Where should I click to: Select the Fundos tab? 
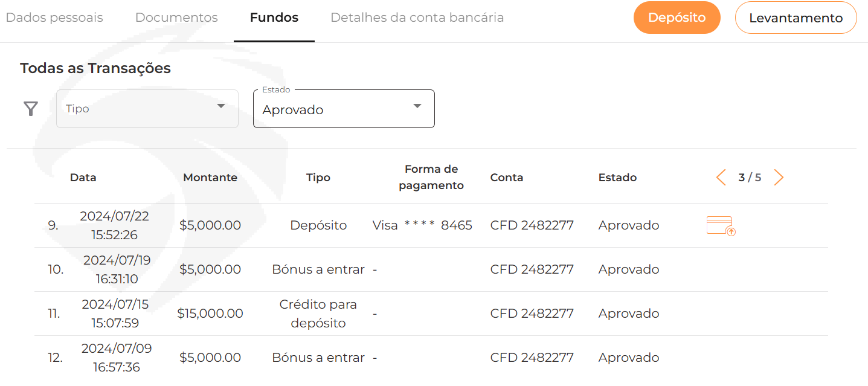(274, 18)
